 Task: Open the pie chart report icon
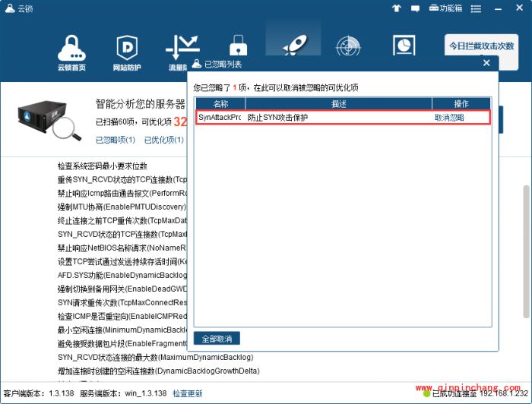click(x=404, y=45)
